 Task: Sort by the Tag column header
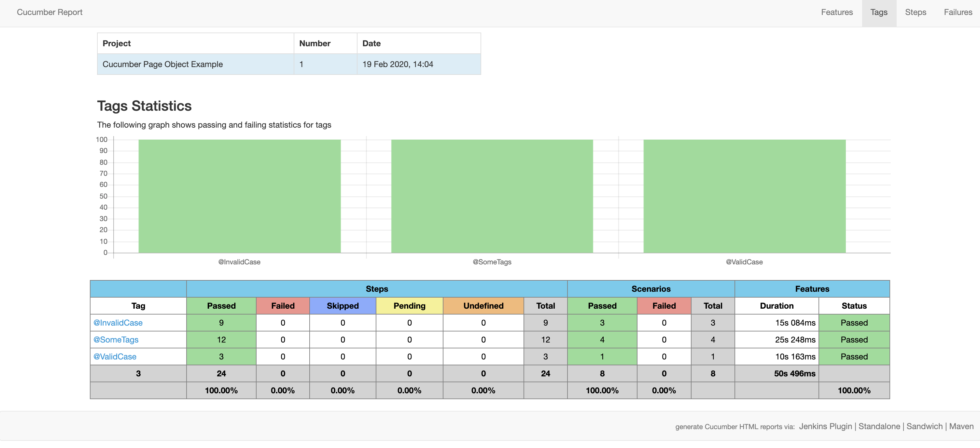pos(138,306)
